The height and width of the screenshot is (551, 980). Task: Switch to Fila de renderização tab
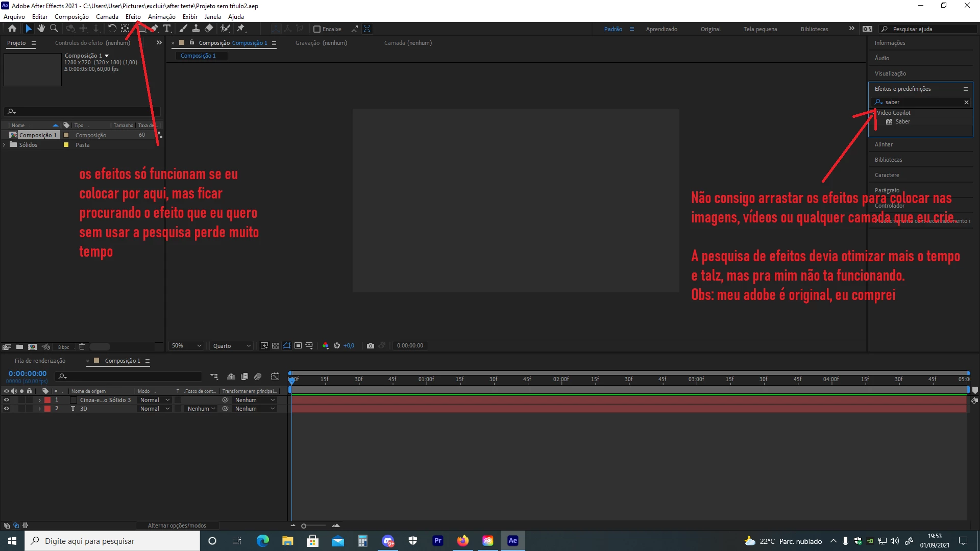point(40,361)
